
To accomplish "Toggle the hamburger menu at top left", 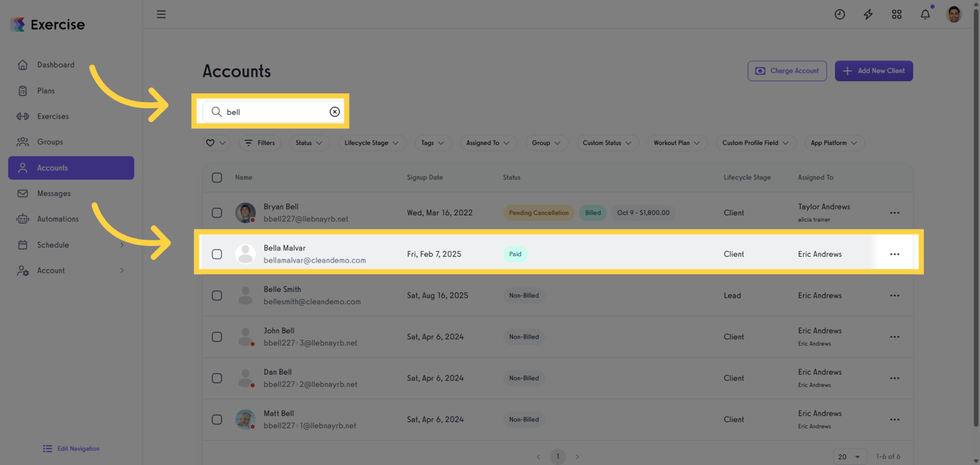I will pos(161,14).
